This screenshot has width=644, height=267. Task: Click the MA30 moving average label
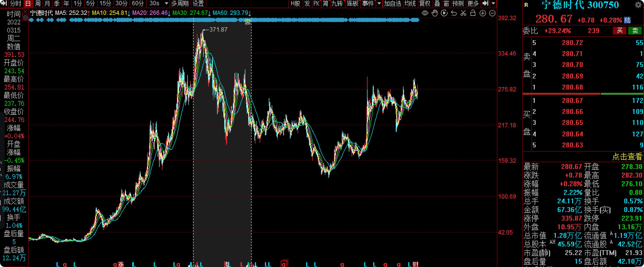click(x=192, y=13)
